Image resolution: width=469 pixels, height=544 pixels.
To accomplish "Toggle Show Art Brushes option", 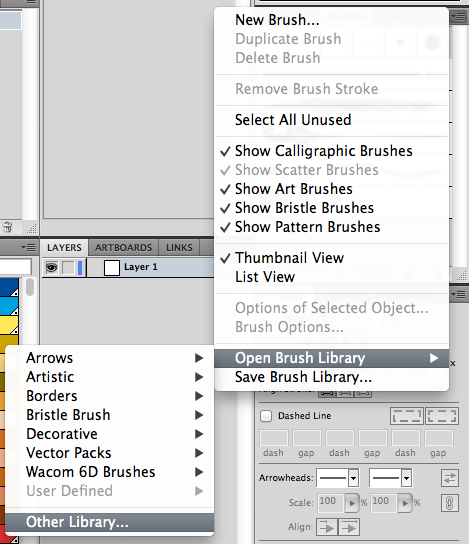I will pyautogui.click(x=331, y=189).
